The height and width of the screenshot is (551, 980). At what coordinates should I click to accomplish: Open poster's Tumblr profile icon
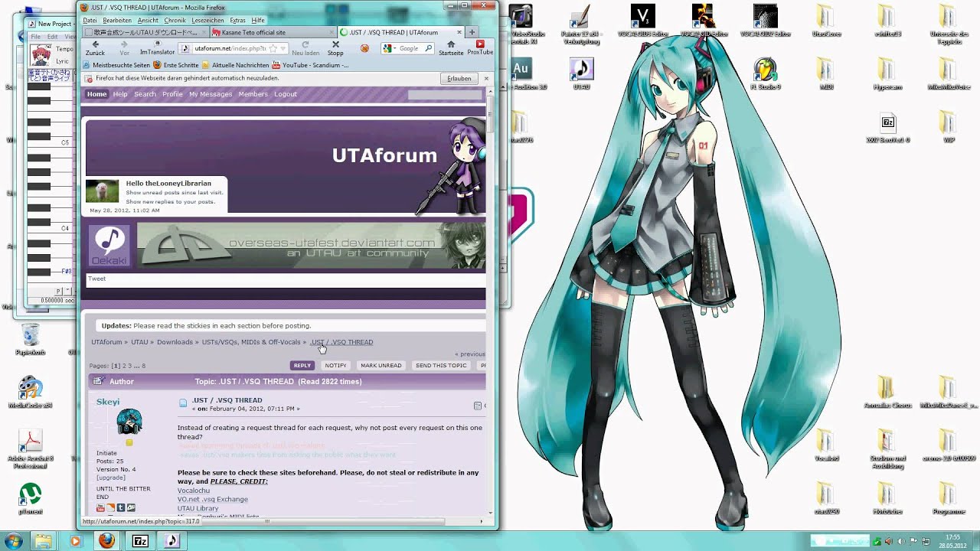[x=121, y=507]
